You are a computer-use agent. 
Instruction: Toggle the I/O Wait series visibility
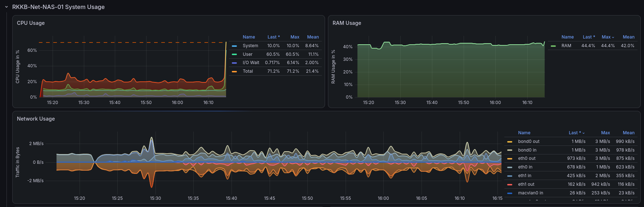pos(251,63)
